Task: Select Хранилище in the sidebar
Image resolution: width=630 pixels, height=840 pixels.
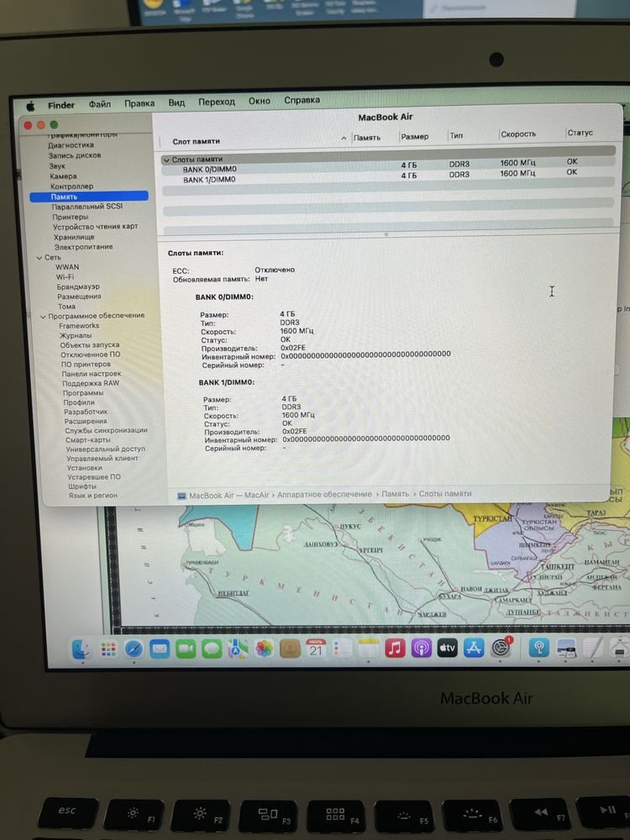Action: [74, 237]
